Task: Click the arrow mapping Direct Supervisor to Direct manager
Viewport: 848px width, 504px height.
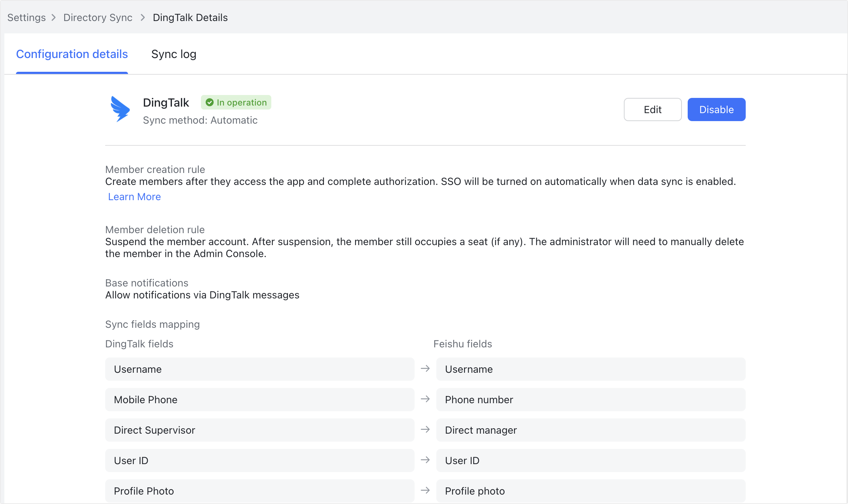Action: point(425,430)
